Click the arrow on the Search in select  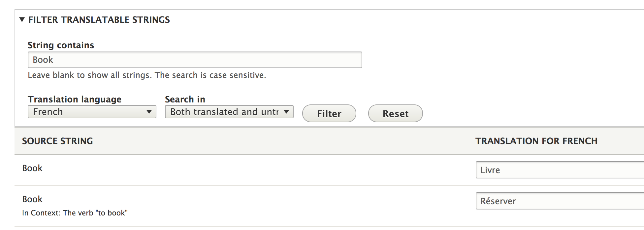click(x=286, y=112)
